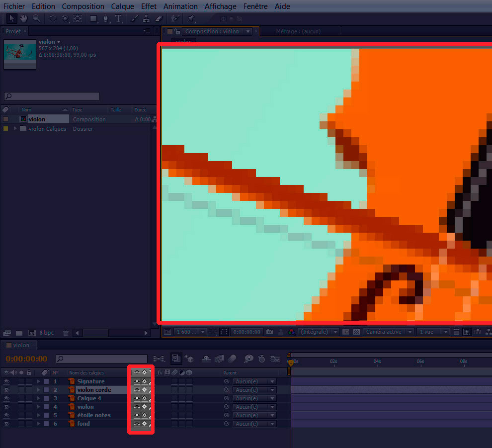Click the 8 bpc color depth button

[47, 333]
